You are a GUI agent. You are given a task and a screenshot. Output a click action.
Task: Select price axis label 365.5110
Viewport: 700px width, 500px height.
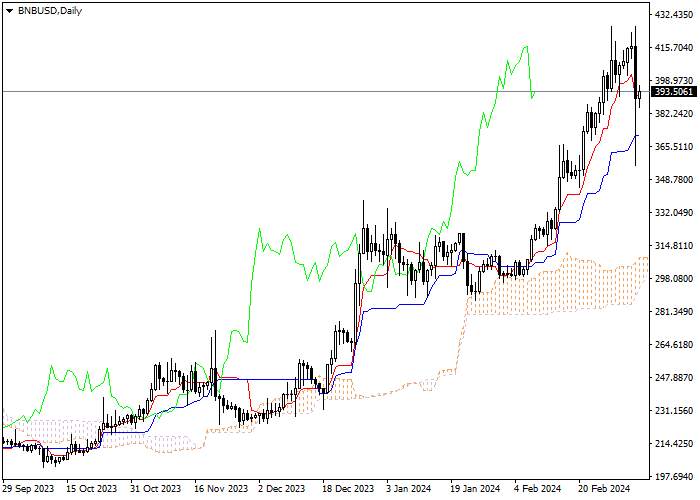(675, 147)
